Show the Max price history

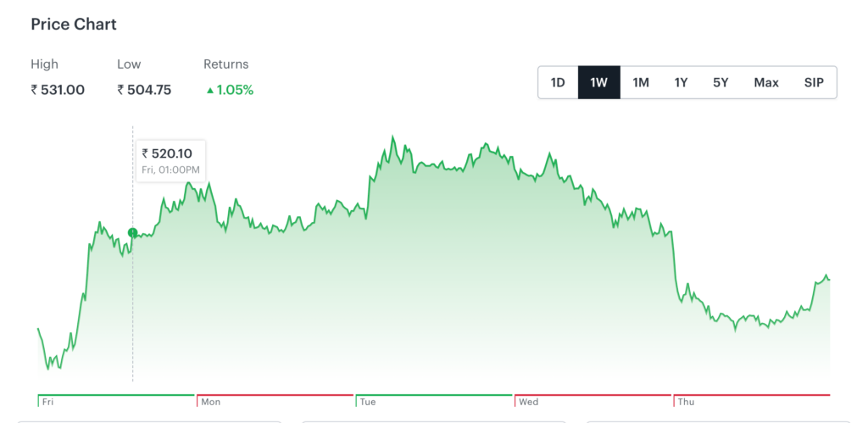click(x=766, y=82)
